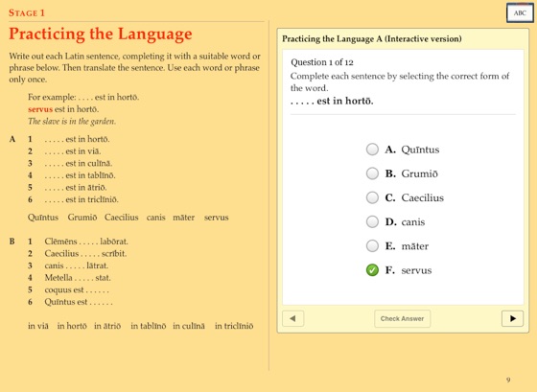The height and width of the screenshot is (392, 537).
Task: Click word 'Grumiō' in word bank A
Action: (x=82, y=218)
